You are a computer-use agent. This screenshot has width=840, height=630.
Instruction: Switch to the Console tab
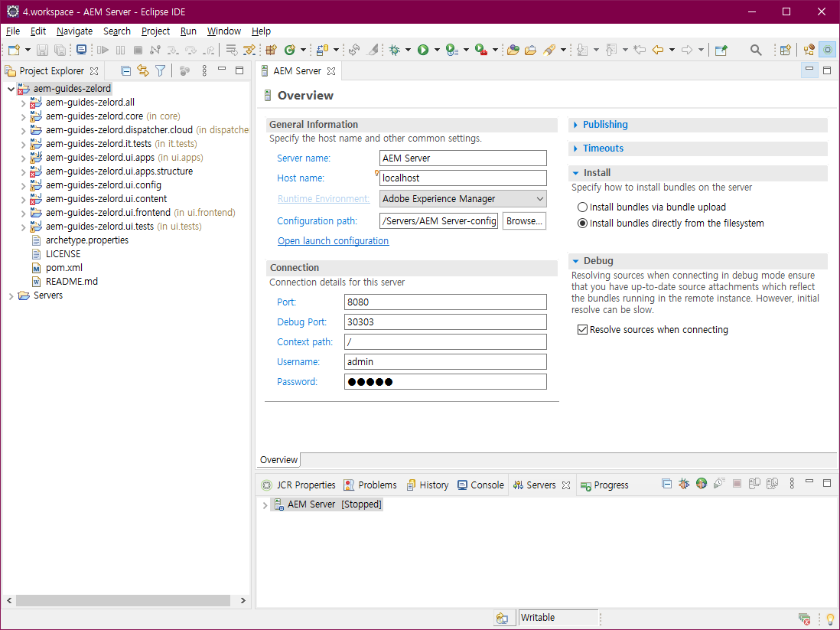[481, 485]
